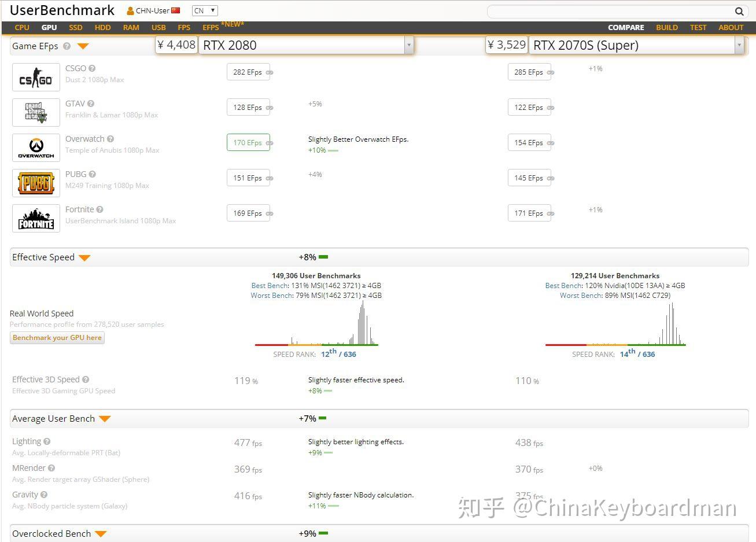Open help icon beside Game EFps
Image resolution: width=756 pixels, height=542 pixels.
(67, 46)
